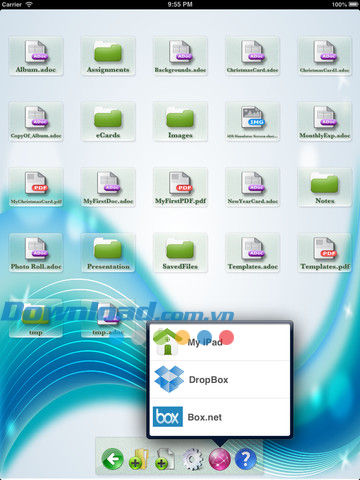This screenshot has height=480, width=360.
Task: Open the SavedFiles folder
Action: (x=180, y=253)
